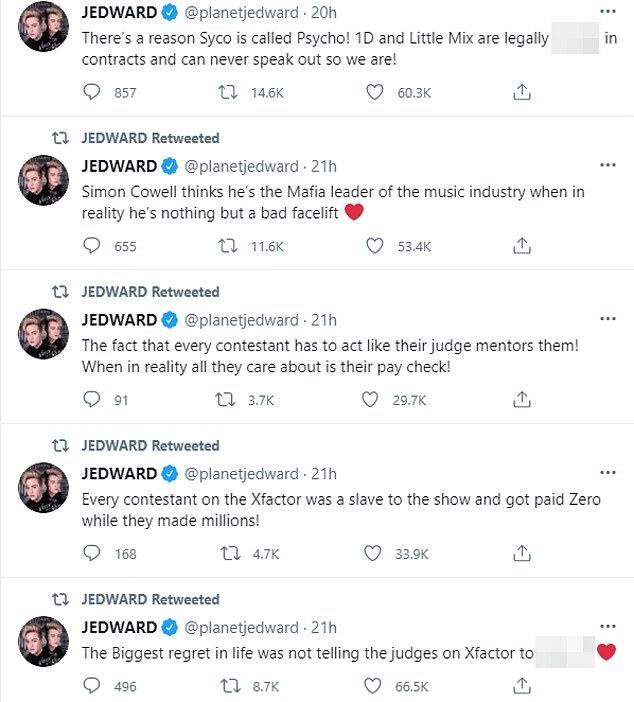The width and height of the screenshot is (634, 702).
Task: Like the Syco Psycho tweet
Action: (375, 92)
